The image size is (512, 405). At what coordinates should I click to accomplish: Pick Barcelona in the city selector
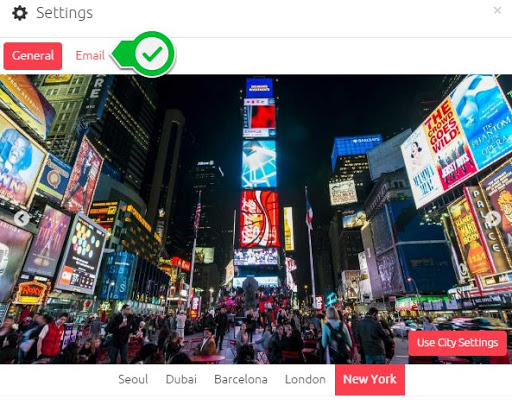click(x=241, y=379)
